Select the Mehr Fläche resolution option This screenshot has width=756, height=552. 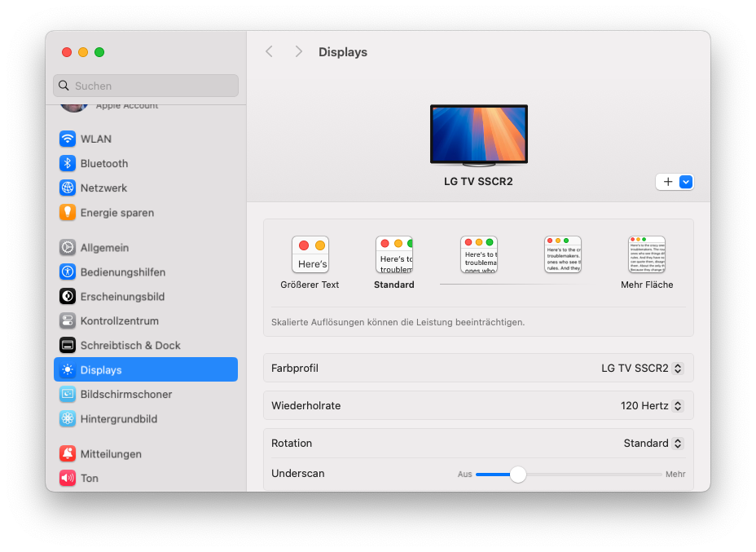click(647, 263)
